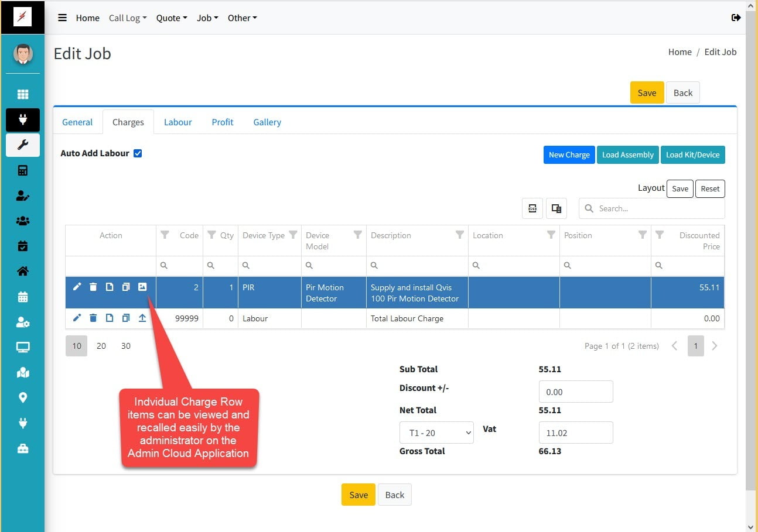Click the New Charge button
Viewport: 758px width, 532px height.
coord(569,155)
